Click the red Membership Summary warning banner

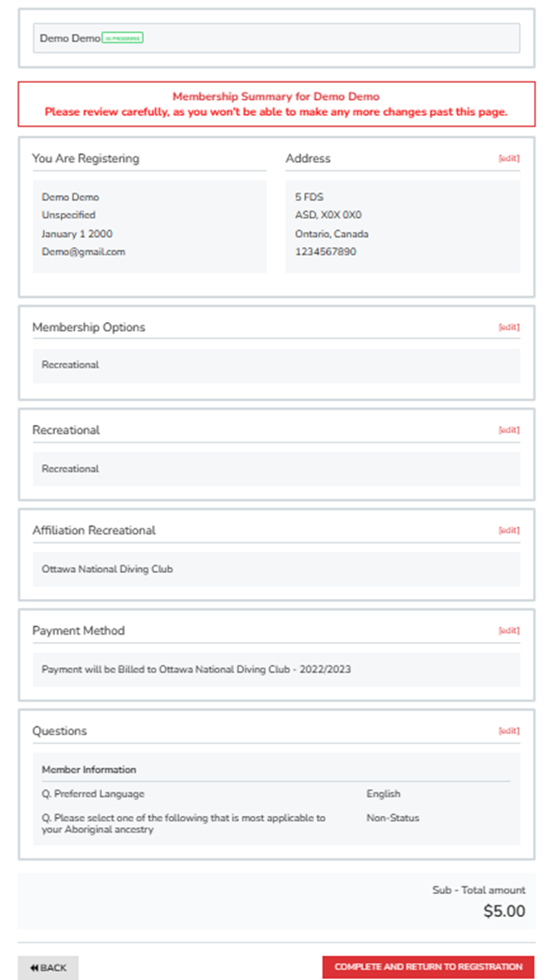click(x=276, y=104)
